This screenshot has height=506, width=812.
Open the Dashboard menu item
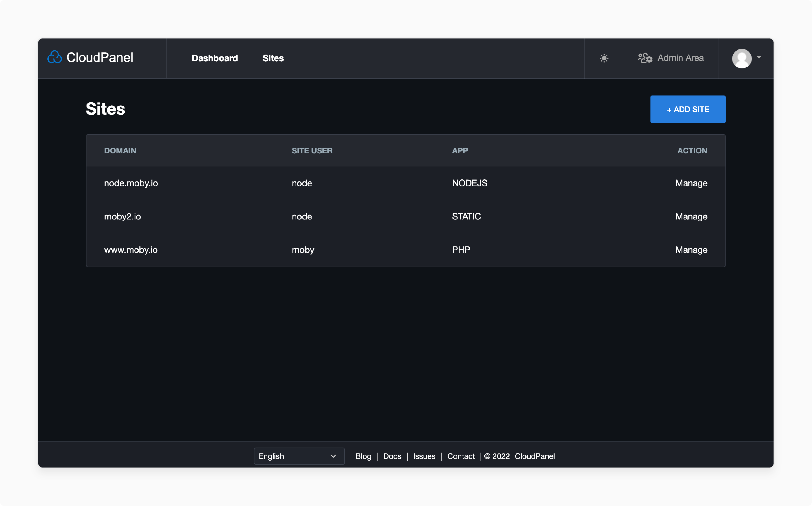point(215,58)
